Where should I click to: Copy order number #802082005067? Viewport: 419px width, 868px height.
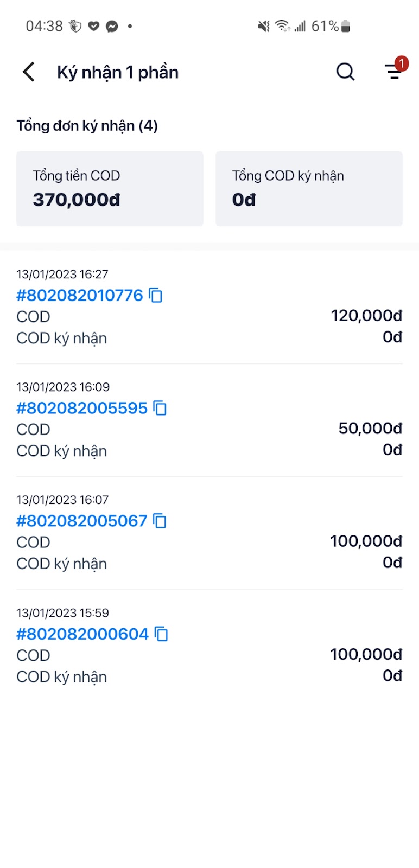(x=160, y=521)
